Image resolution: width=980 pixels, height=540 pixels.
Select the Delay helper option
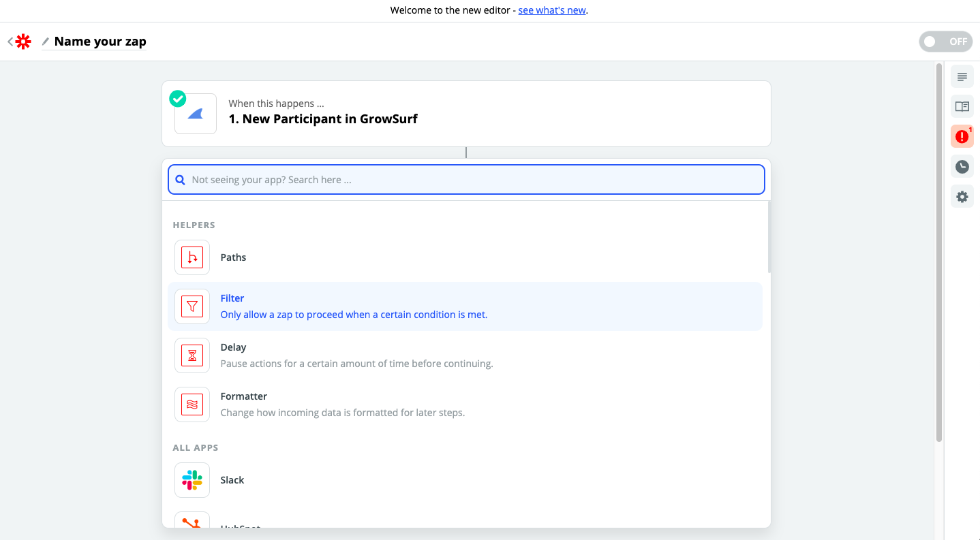click(465, 355)
